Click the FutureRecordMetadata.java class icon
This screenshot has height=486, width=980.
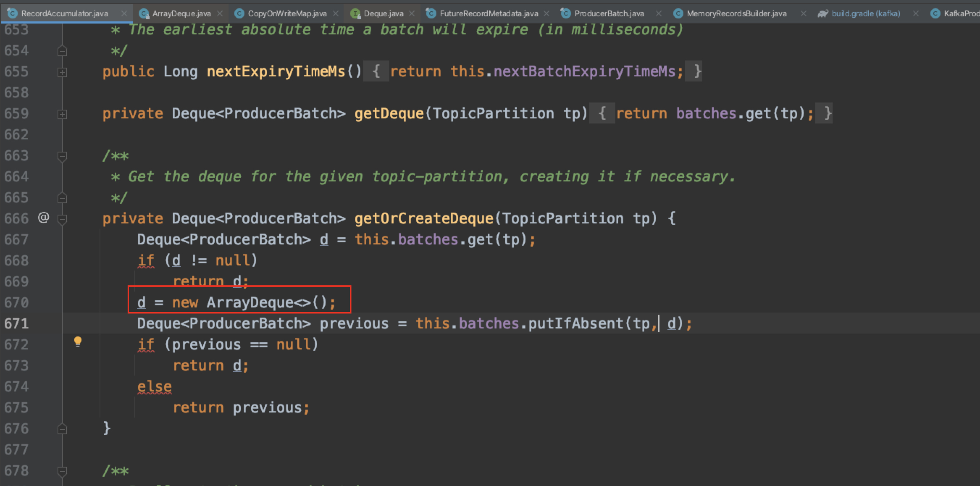pyautogui.click(x=431, y=13)
